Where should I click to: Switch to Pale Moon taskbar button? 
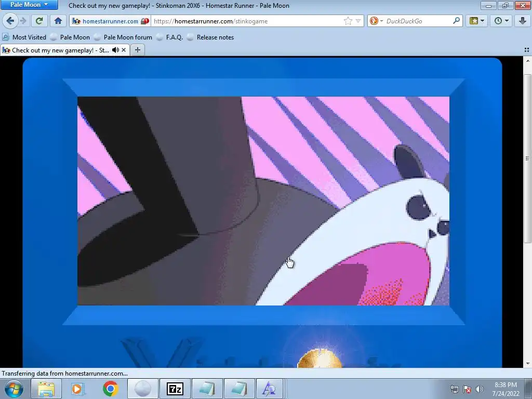pyautogui.click(x=142, y=389)
